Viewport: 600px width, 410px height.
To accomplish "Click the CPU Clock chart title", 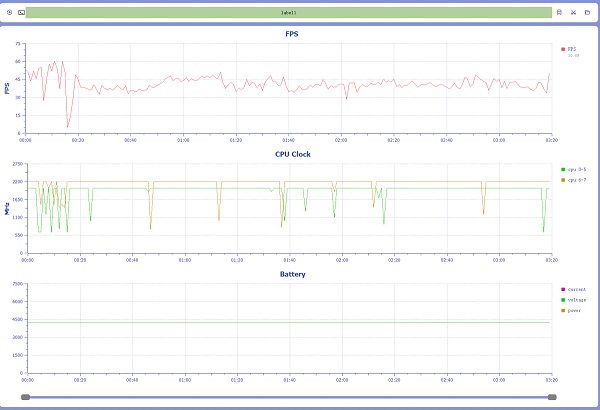I will pyautogui.click(x=291, y=154).
